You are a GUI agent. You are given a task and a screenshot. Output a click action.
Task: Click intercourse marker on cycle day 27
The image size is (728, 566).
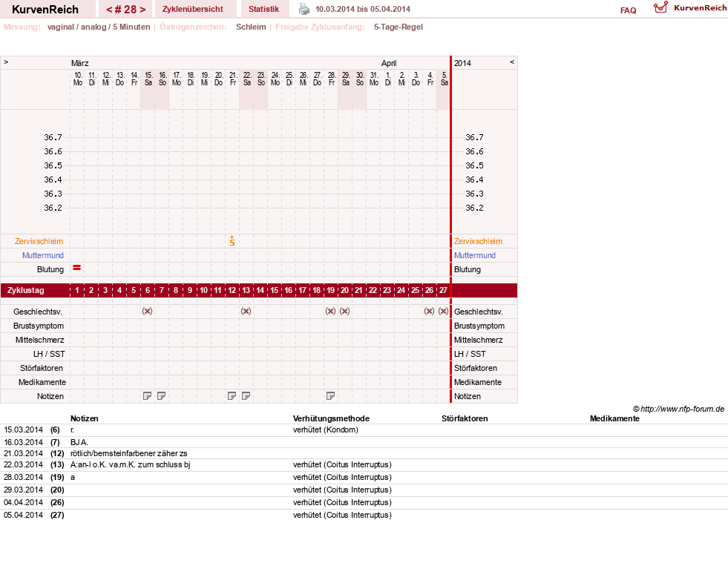pos(443,312)
